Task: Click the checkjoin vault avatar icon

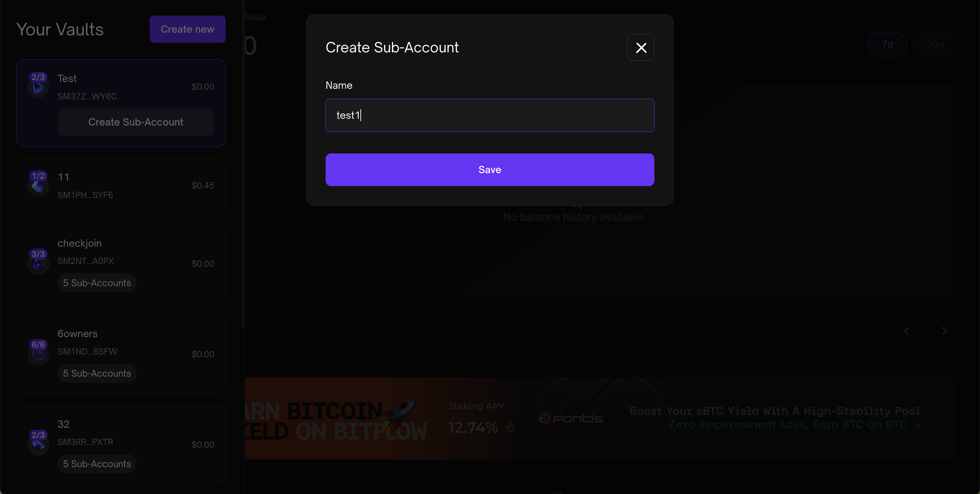Action: tap(38, 263)
